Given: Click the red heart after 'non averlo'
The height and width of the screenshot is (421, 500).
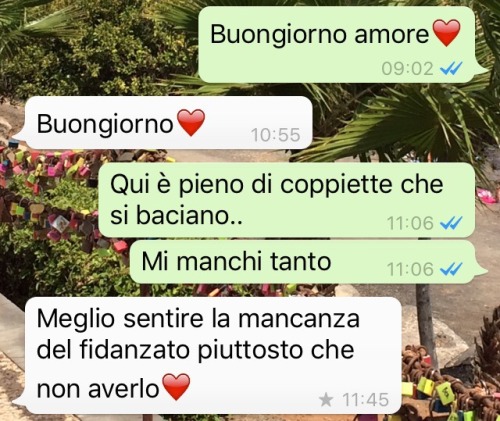Looking at the screenshot, I should point(176,387).
